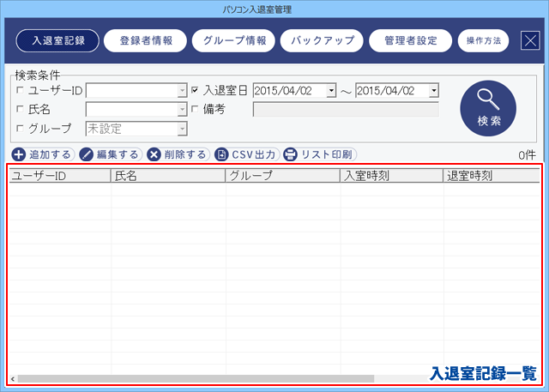549x392 pixels.
Task: Open the 操作方法 help tab
Action: [484, 40]
